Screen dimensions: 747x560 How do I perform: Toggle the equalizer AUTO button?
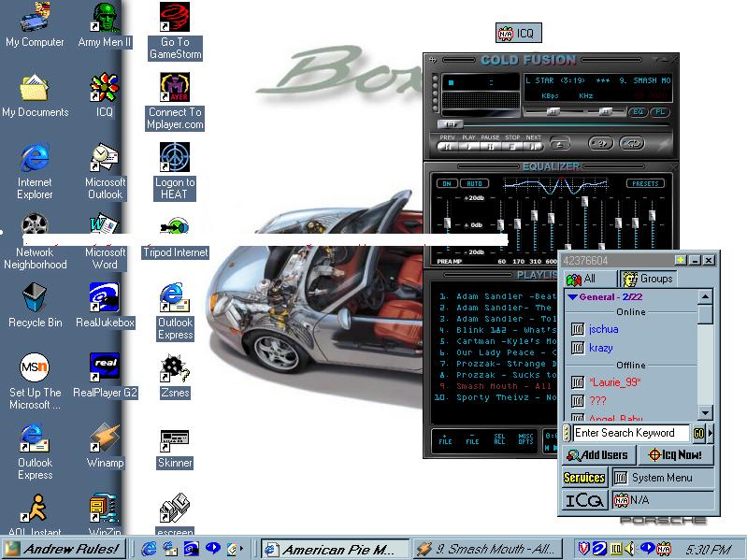(x=474, y=183)
